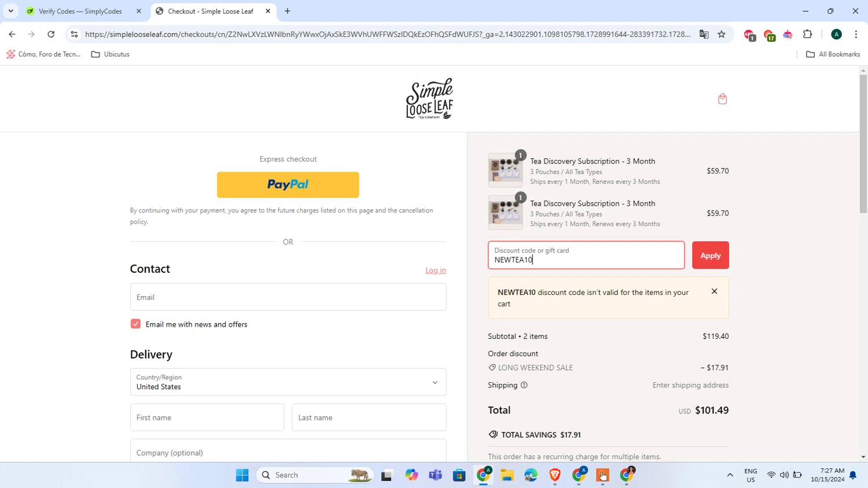
Task: Click the Total $101.49 amount
Action: [711, 410]
